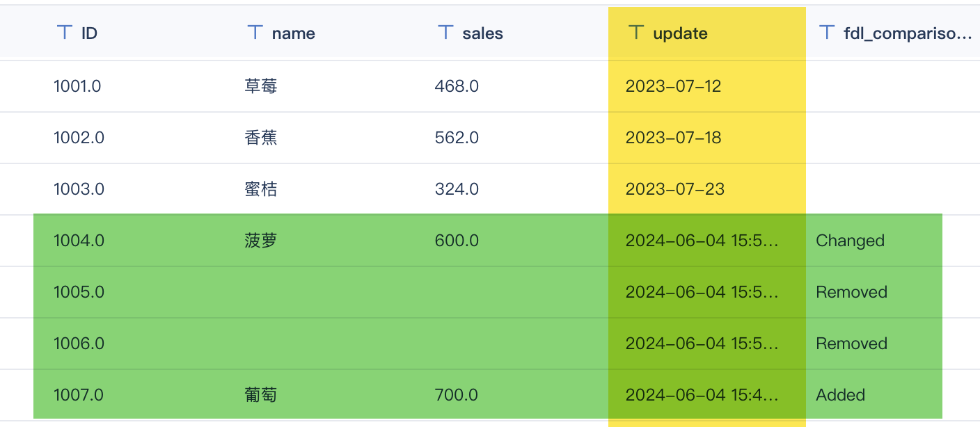Select the ID column header label
The image size is (980, 427).
point(89,33)
